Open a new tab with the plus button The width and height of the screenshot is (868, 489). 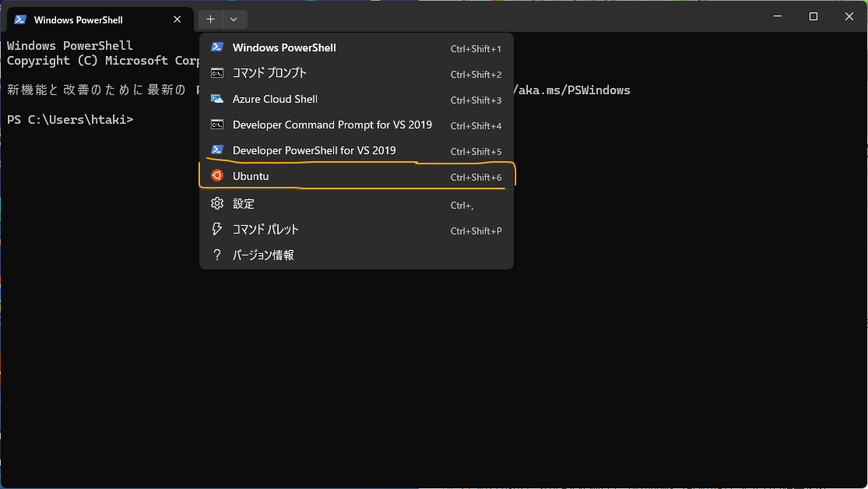[x=211, y=19]
